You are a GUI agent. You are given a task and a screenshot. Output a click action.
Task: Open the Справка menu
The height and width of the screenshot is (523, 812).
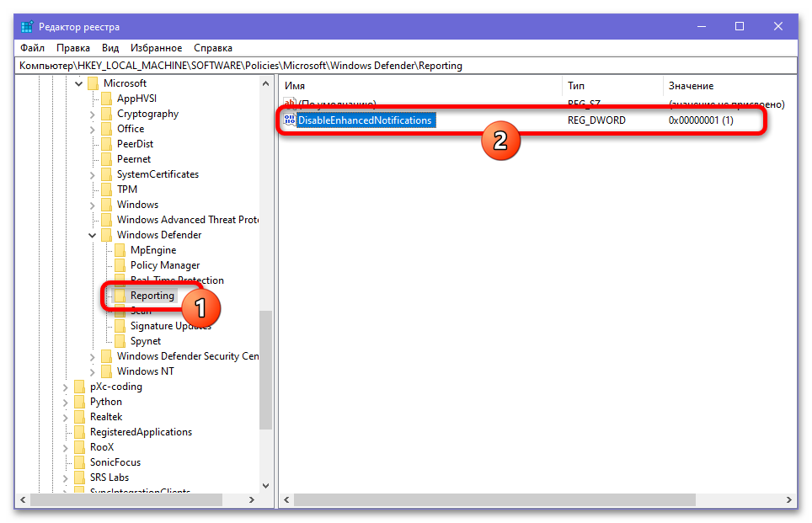click(213, 48)
